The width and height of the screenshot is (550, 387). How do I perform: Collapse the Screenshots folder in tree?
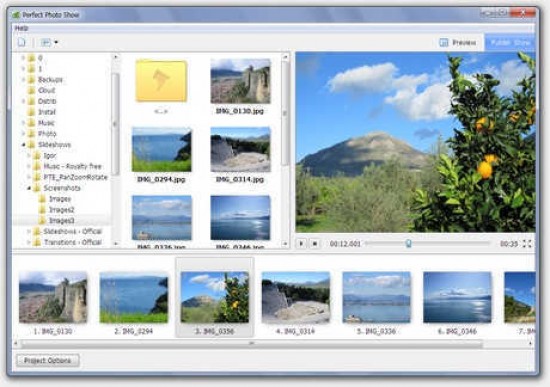tap(29, 188)
